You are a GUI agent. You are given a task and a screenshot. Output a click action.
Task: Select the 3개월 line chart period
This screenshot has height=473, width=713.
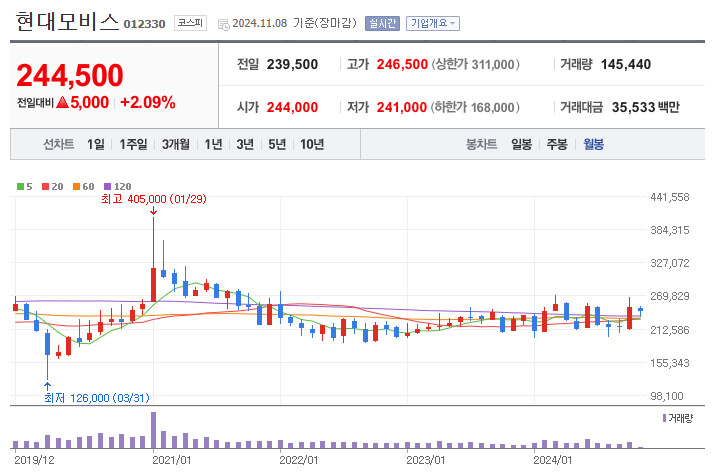pos(176,144)
